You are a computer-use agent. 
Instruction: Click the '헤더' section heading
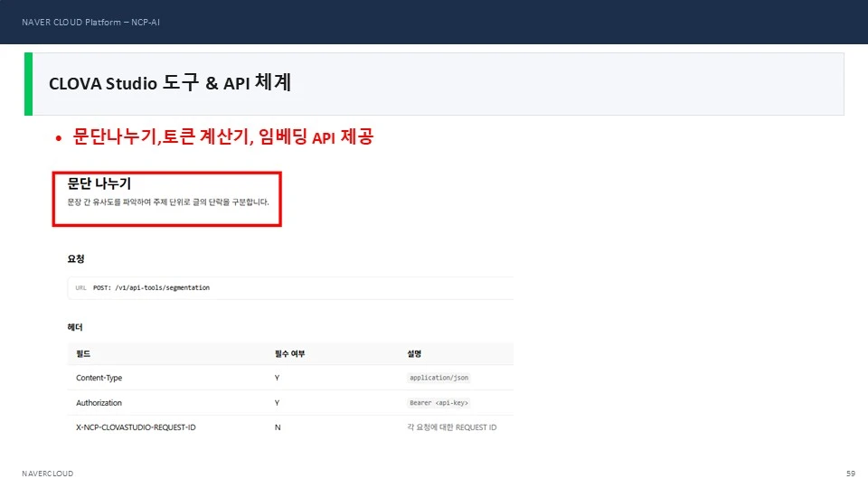click(75, 327)
